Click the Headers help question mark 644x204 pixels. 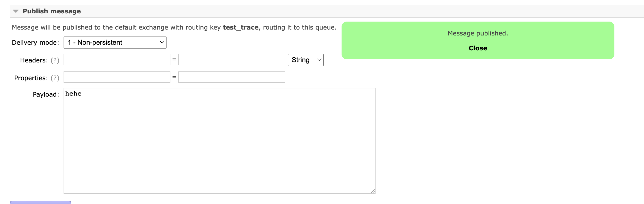[55, 60]
